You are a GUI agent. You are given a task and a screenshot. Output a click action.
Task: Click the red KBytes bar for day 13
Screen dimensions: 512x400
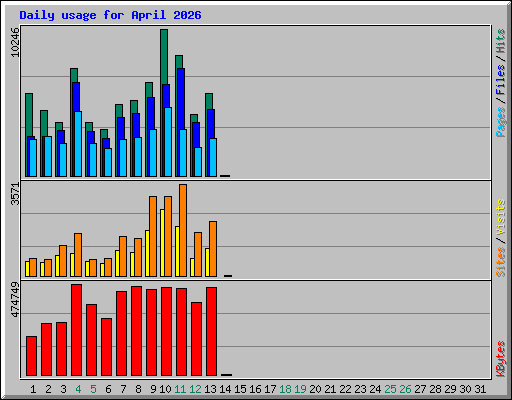(211, 331)
